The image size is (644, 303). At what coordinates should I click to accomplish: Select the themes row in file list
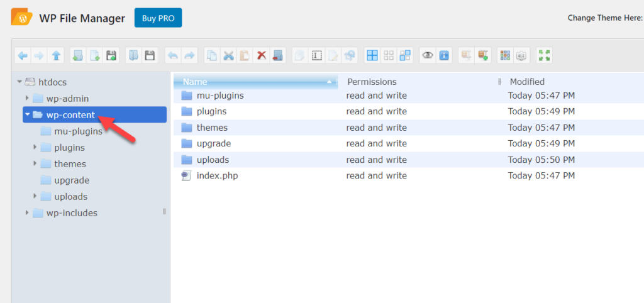409,128
